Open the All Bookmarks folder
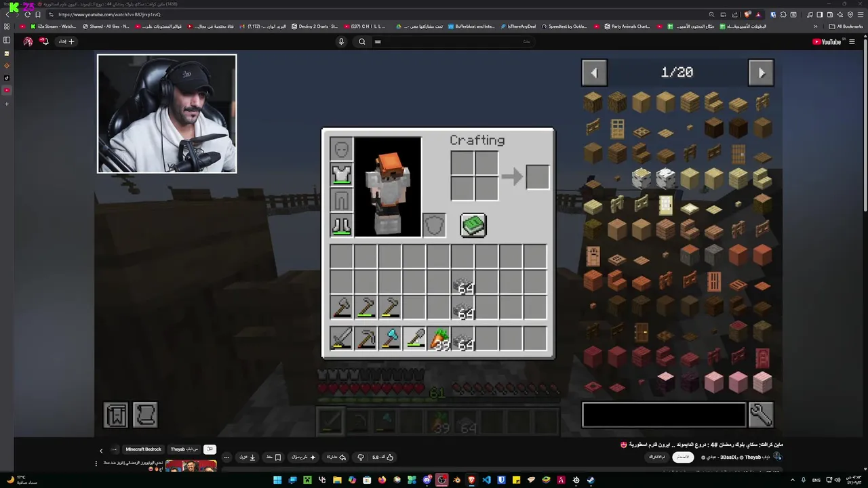The height and width of the screenshot is (488, 868). (x=846, y=26)
